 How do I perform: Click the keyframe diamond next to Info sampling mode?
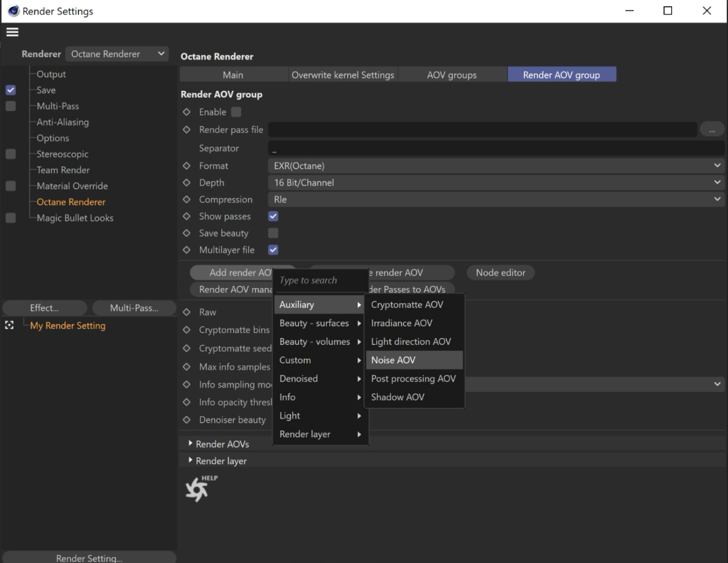pyautogui.click(x=187, y=384)
